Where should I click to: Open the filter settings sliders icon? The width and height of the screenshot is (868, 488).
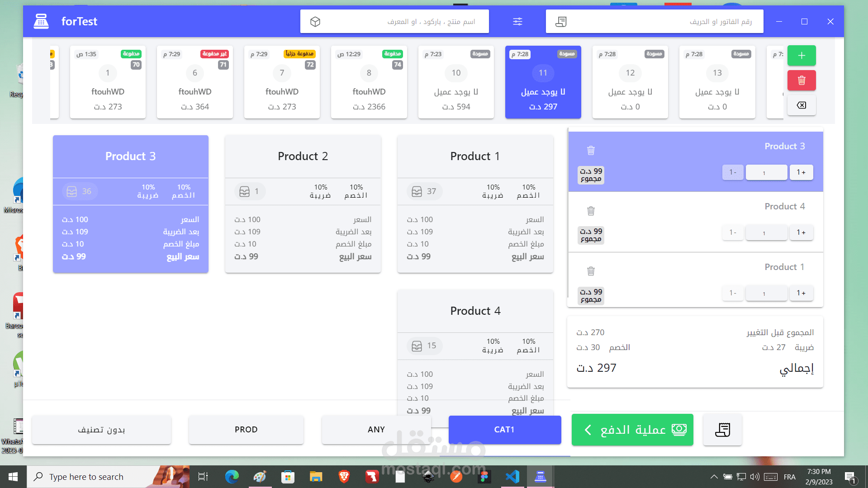click(x=517, y=21)
